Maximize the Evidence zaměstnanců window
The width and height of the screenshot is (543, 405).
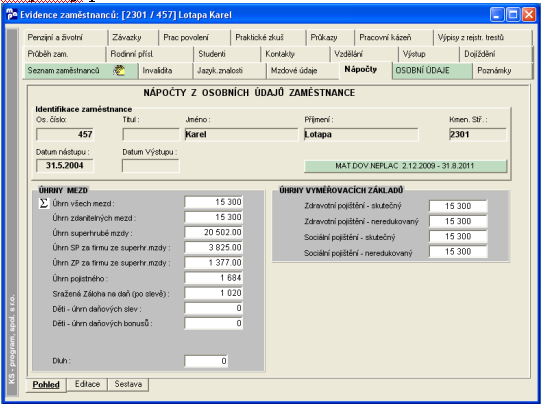click(x=513, y=15)
